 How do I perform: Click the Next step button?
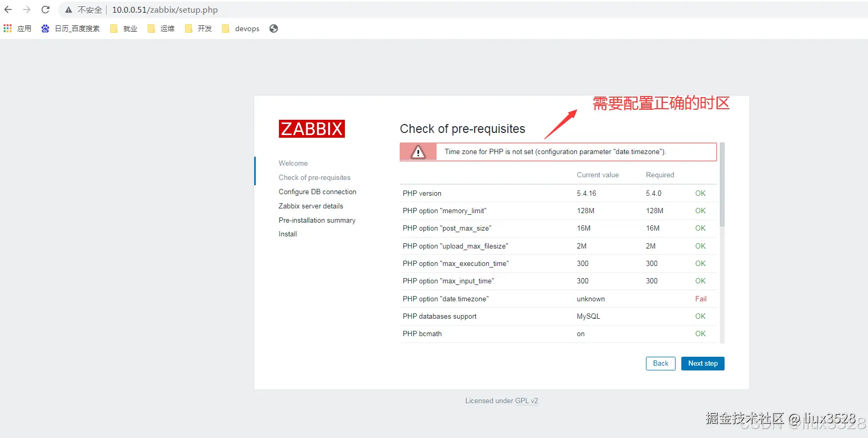(702, 363)
